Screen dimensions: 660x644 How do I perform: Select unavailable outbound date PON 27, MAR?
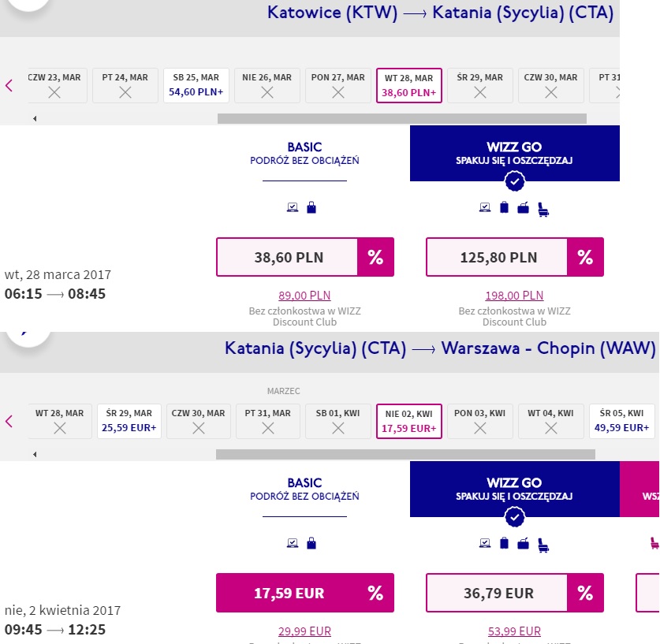(x=338, y=85)
